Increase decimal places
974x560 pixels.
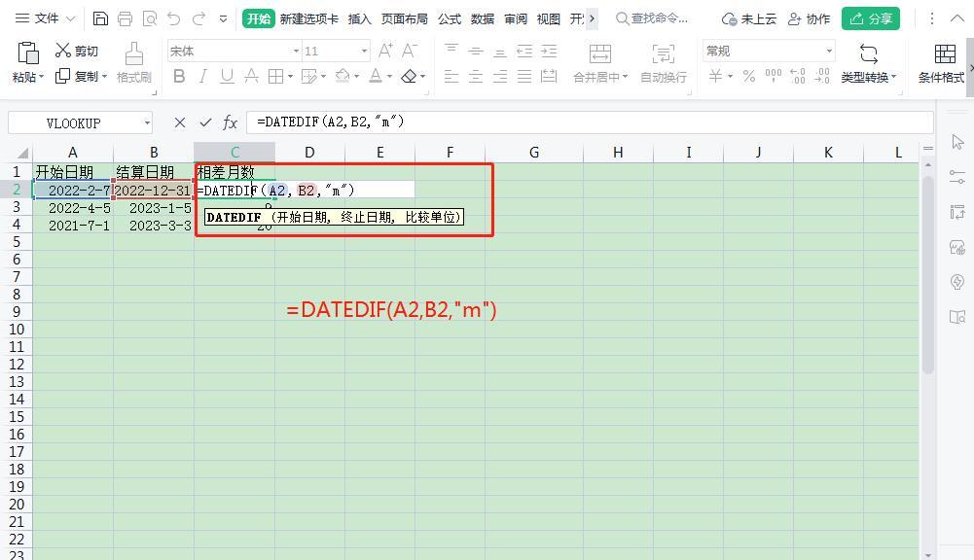pos(798,77)
